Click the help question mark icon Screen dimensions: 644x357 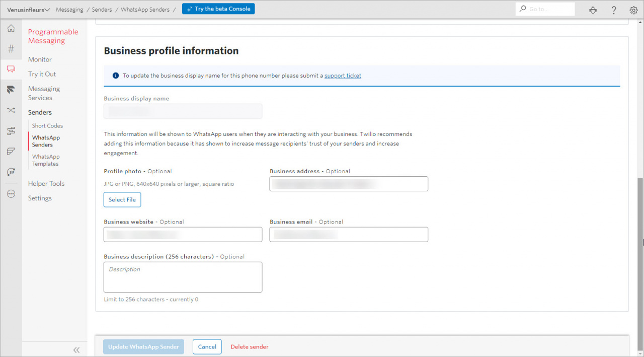[x=614, y=10]
